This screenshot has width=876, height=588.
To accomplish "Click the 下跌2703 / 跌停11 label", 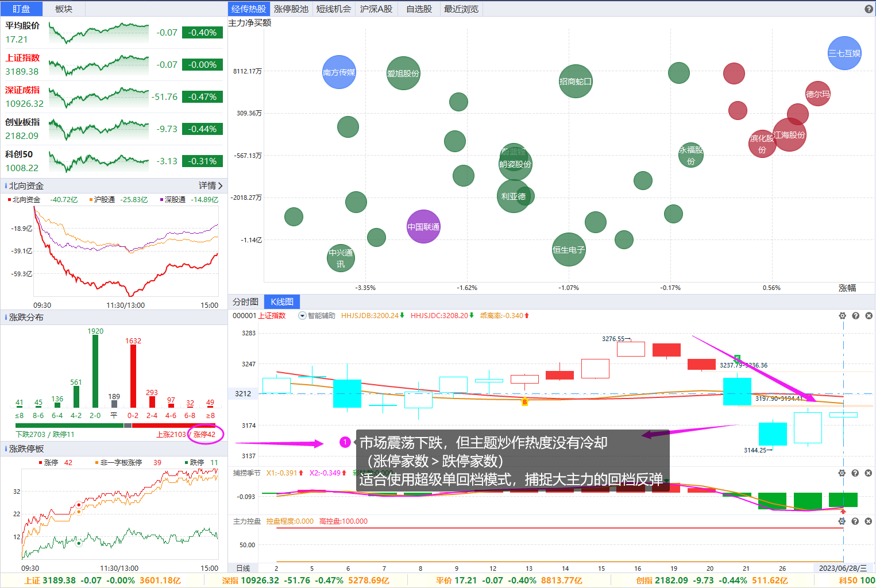I will coord(45,435).
